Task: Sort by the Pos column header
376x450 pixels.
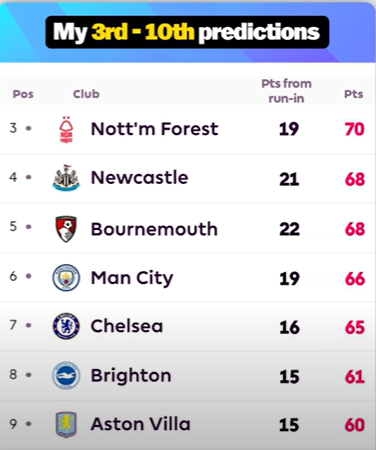Action: pyautogui.click(x=23, y=94)
